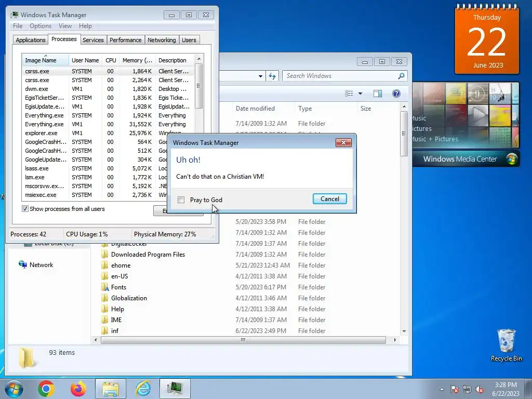Sort processes by CPU column
This screenshot has height=399, width=532.
(111, 60)
